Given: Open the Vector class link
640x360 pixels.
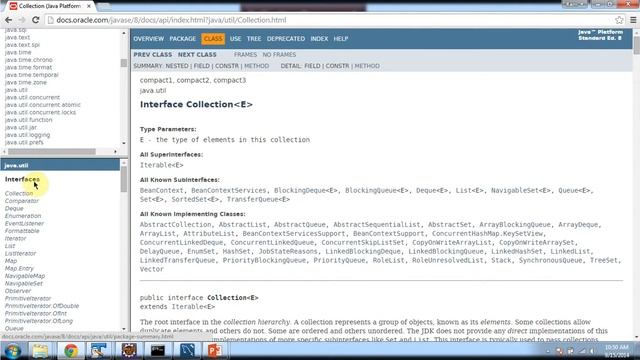Looking at the screenshot, I should pos(151,269).
